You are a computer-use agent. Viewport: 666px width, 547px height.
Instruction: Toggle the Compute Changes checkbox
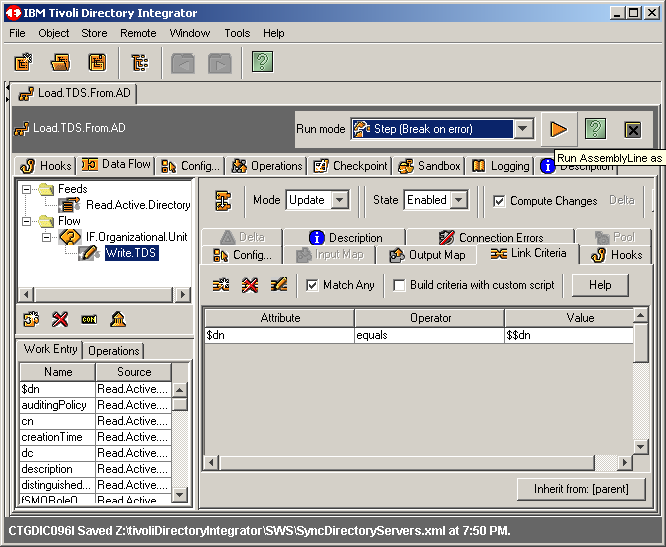click(x=499, y=201)
